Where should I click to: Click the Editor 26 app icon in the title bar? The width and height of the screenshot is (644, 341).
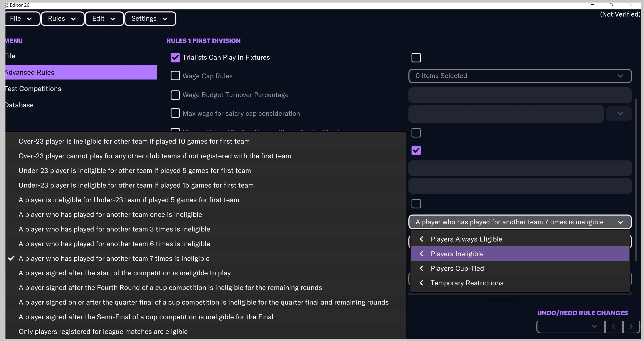pos(7,5)
